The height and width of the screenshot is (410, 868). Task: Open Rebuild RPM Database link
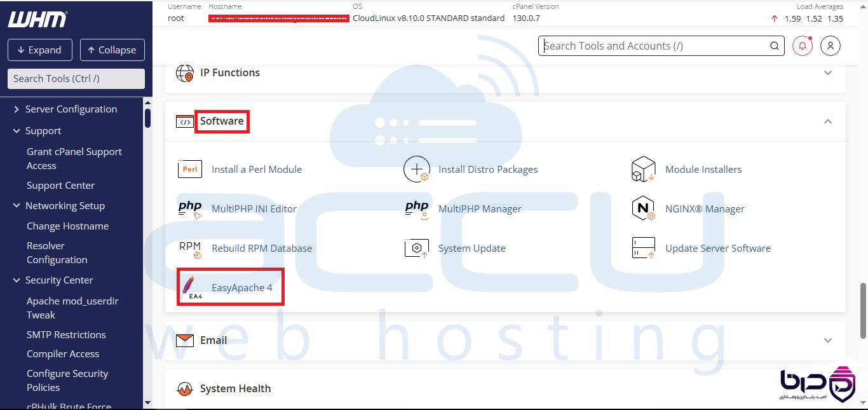(x=262, y=248)
